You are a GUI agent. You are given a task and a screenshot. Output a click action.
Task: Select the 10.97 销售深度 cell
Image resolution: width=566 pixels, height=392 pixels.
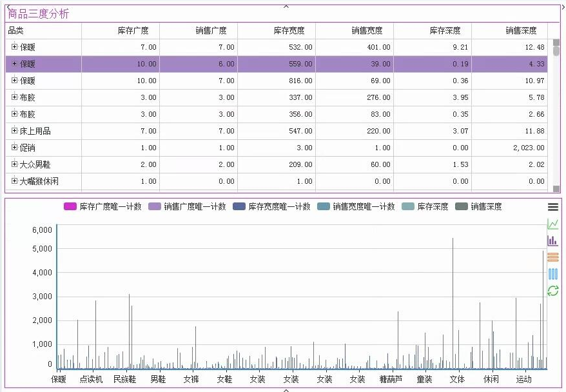(510, 81)
